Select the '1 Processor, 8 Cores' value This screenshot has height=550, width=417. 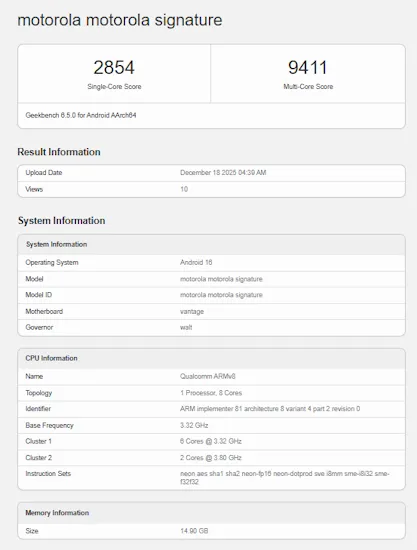(x=211, y=393)
